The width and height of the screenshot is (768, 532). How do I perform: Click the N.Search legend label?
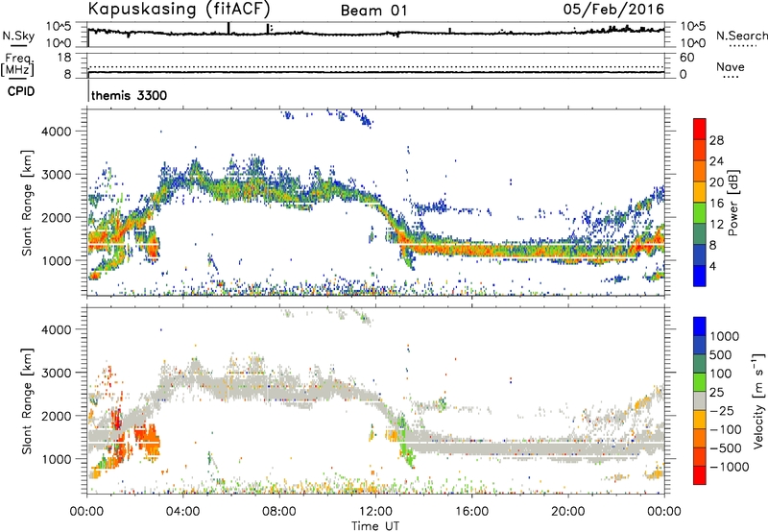741,36
